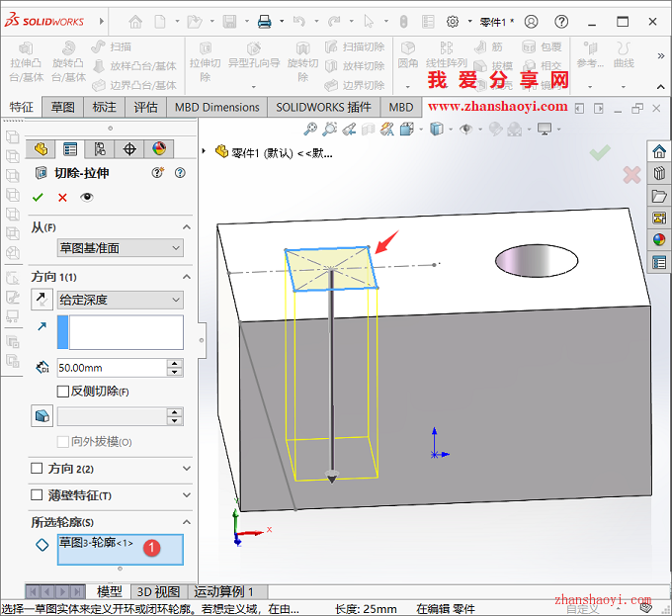
Task: Collapse the 所选轮廓 section
Action: tap(187, 522)
